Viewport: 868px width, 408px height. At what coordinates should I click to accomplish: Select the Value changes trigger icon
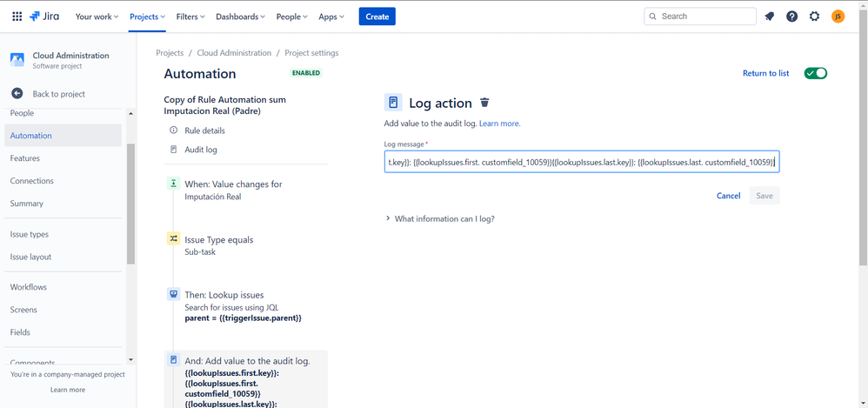(173, 184)
